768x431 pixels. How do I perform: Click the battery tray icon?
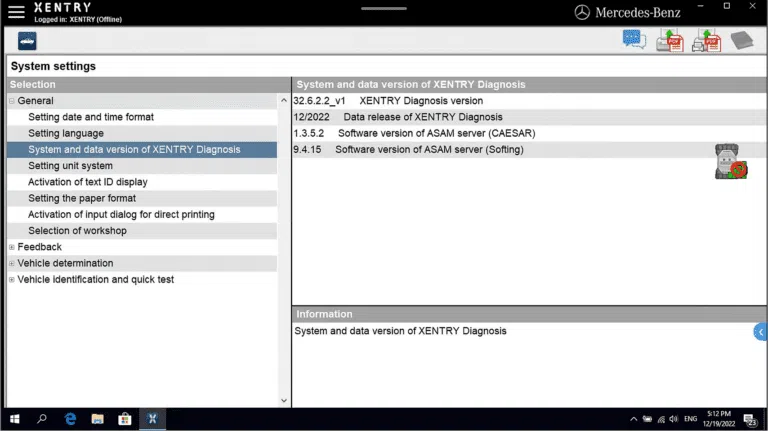647,419
